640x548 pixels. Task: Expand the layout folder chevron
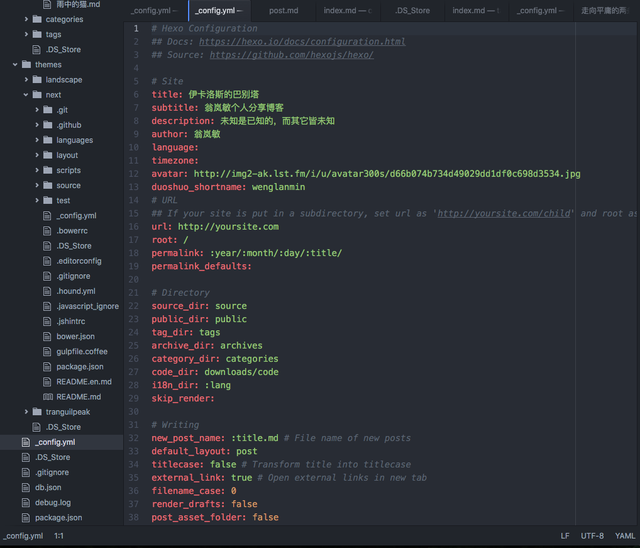37,155
